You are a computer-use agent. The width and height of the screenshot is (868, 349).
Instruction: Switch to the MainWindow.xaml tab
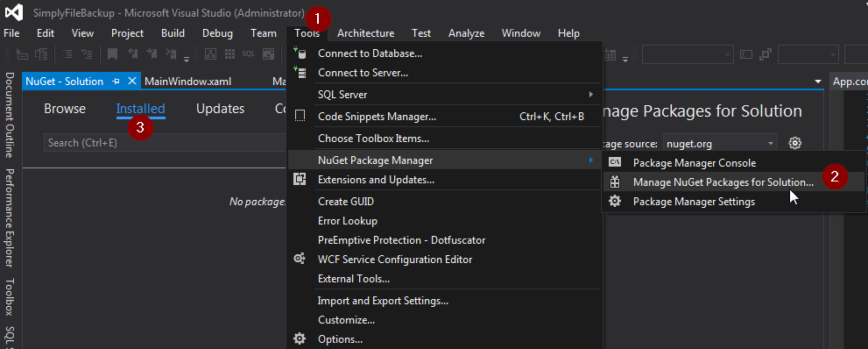click(x=187, y=82)
